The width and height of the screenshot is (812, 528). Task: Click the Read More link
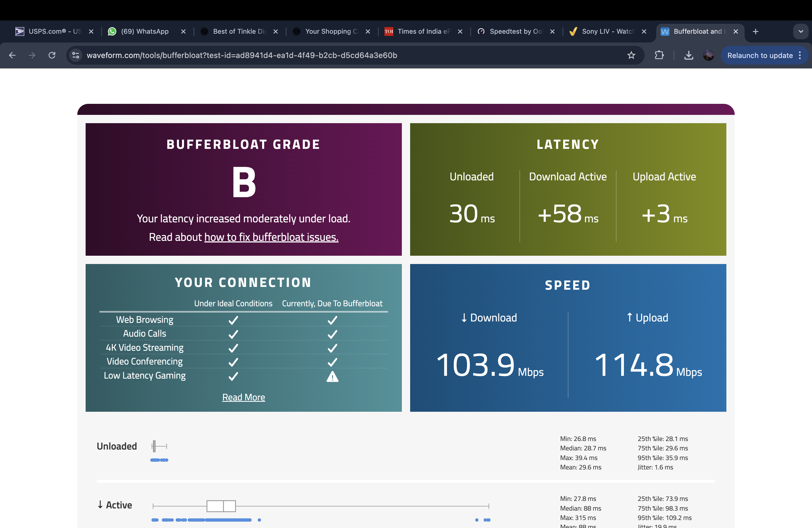[x=243, y=397]
